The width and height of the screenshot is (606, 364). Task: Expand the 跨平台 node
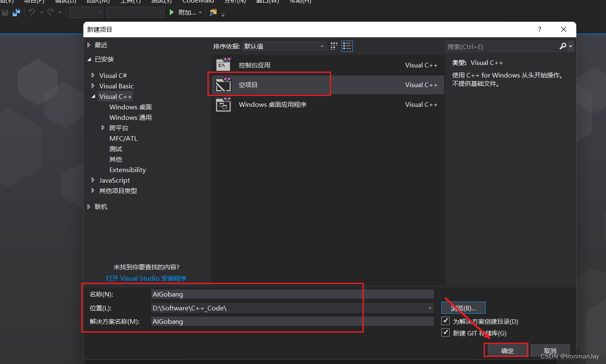pos(103,128)
